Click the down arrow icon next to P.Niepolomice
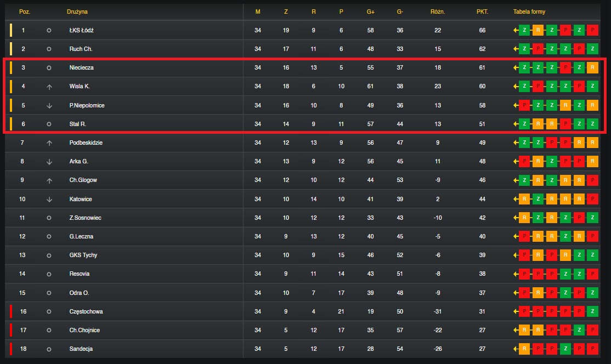The height and width of the screenshot is (364, 611). 49,105
